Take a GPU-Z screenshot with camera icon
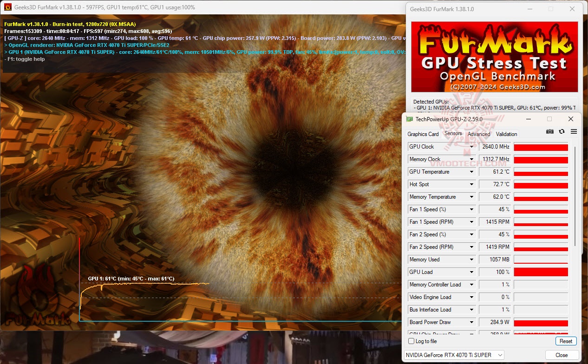 click(550, 131)
